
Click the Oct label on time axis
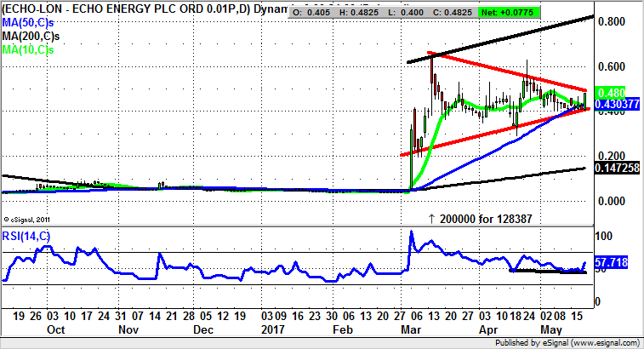[x=56, y=329]
